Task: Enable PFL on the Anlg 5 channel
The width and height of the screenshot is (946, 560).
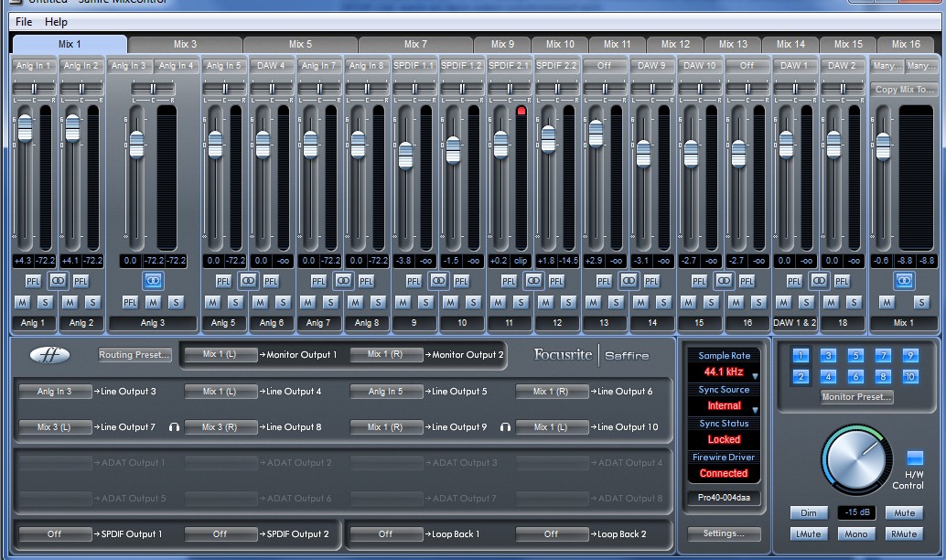Action: coord(223,281)
